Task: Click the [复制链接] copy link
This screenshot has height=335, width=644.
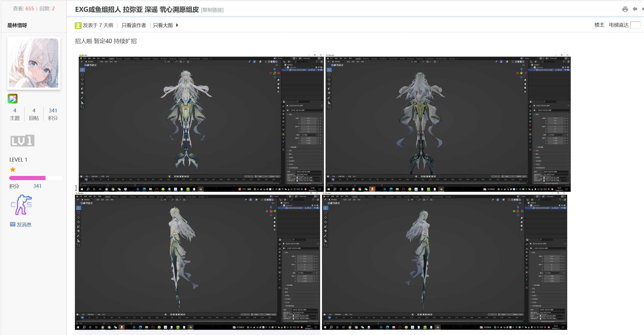Action: (212, 10)
